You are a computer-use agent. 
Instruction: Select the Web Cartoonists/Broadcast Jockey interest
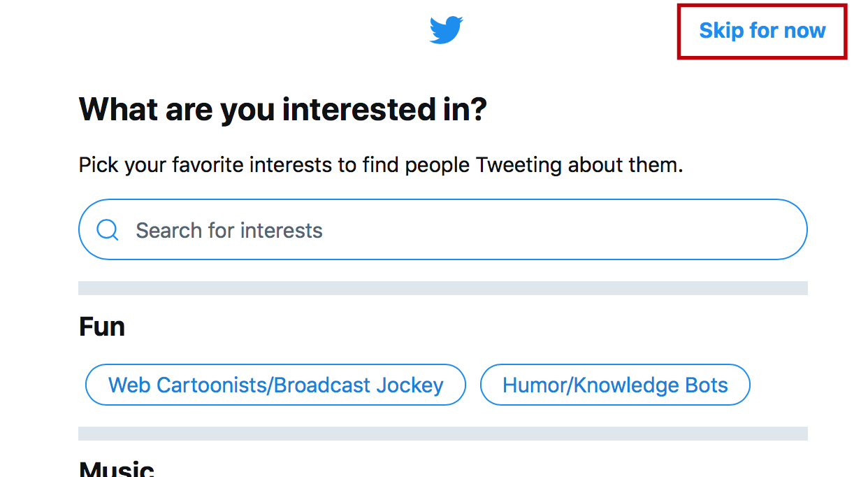click(275, 385)
